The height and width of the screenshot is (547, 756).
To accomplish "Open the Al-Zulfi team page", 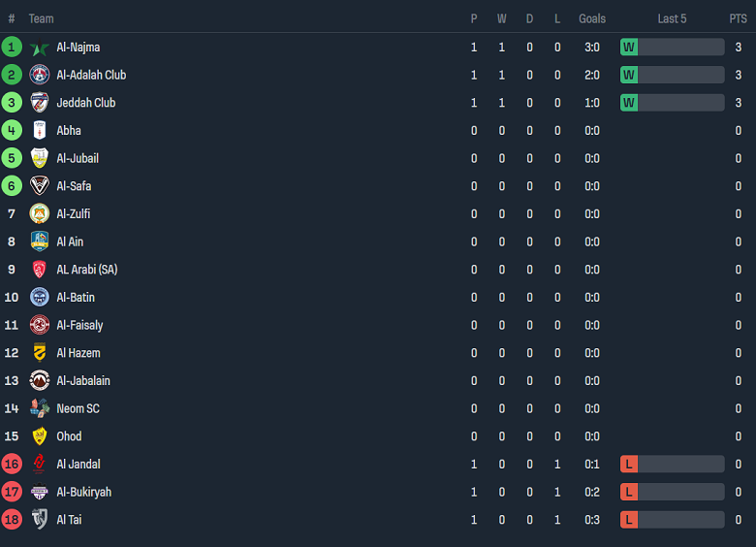I will pos(74,214).
